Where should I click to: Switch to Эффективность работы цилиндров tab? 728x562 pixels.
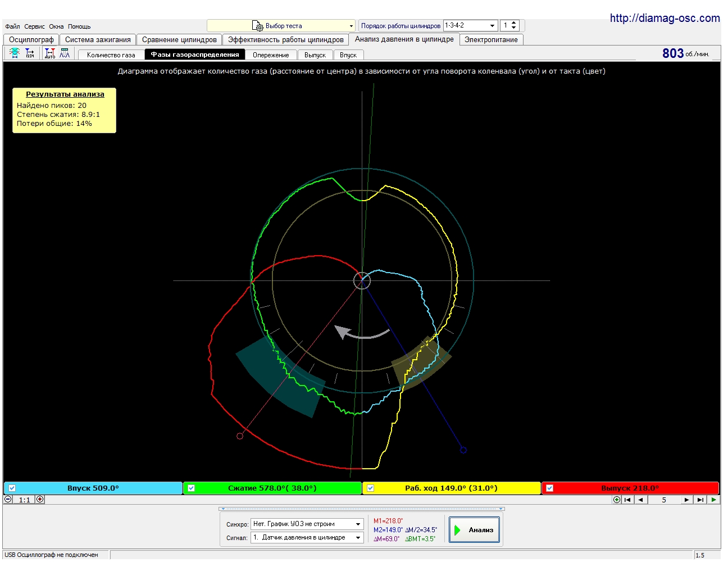coord(285,40)
